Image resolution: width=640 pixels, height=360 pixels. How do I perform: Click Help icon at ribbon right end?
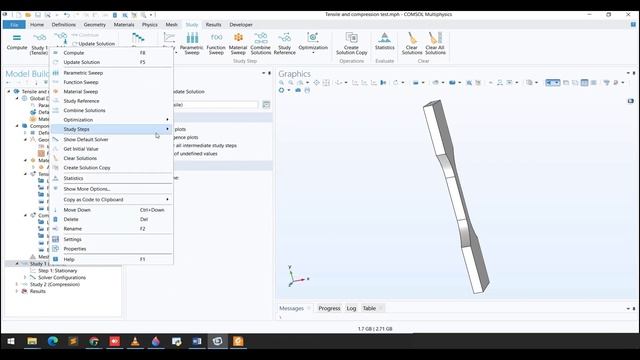click(633, 24)
